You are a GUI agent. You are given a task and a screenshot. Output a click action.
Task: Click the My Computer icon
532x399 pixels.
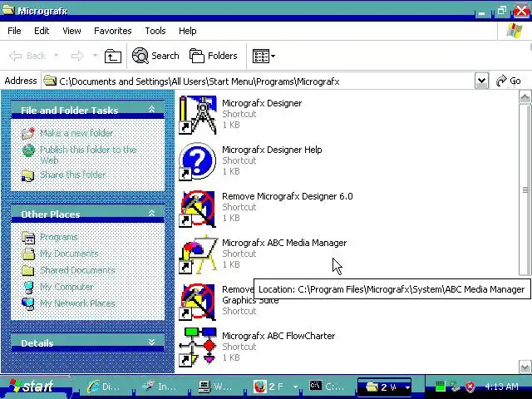pyautogui.click(x=29, y=287)
